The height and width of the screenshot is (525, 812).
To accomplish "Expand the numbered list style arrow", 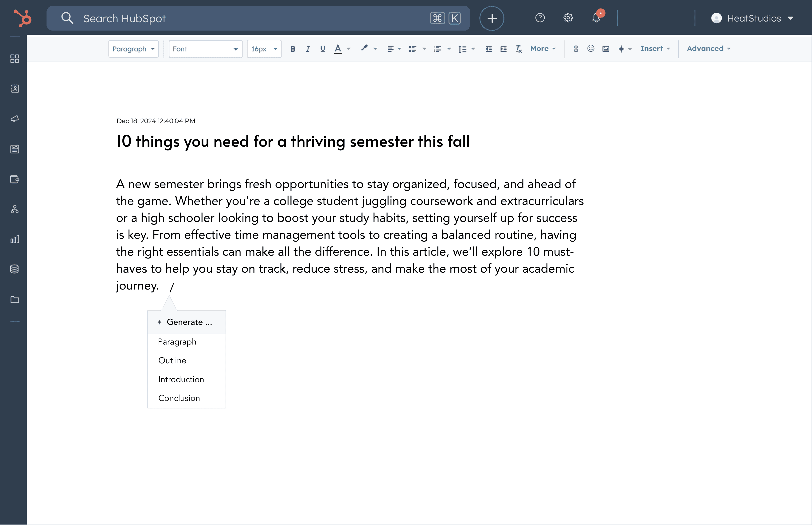I will (449, 49).
